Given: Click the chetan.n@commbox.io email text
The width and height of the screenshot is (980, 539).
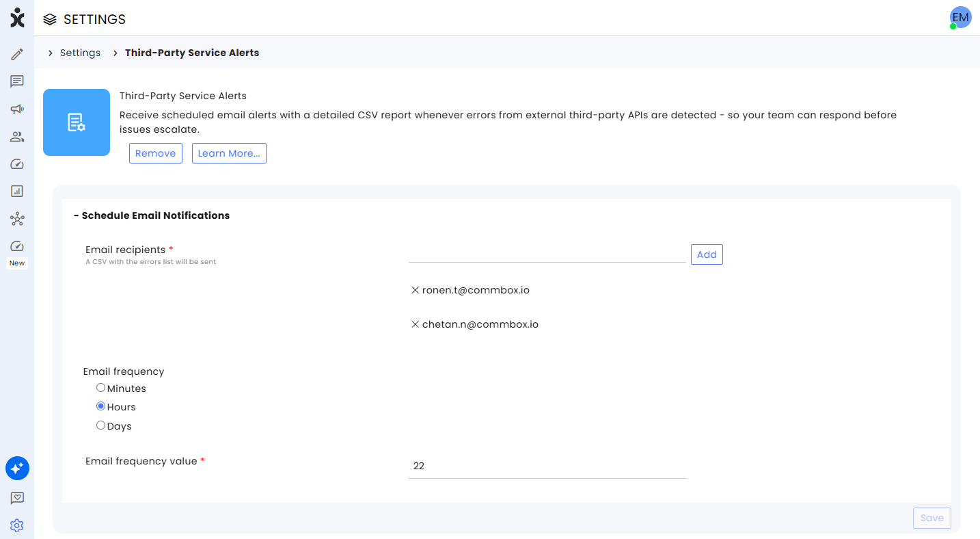Looking at the screenshot, I should 480,324.
